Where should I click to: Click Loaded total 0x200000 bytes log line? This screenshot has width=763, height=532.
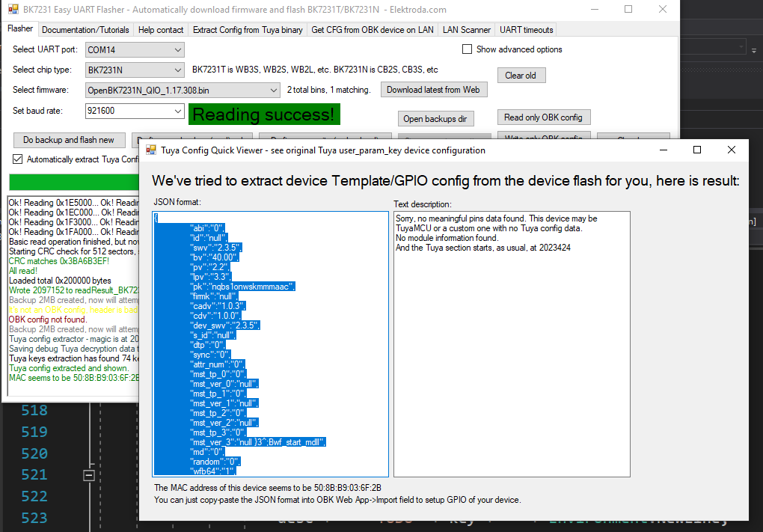coord(60,281)
